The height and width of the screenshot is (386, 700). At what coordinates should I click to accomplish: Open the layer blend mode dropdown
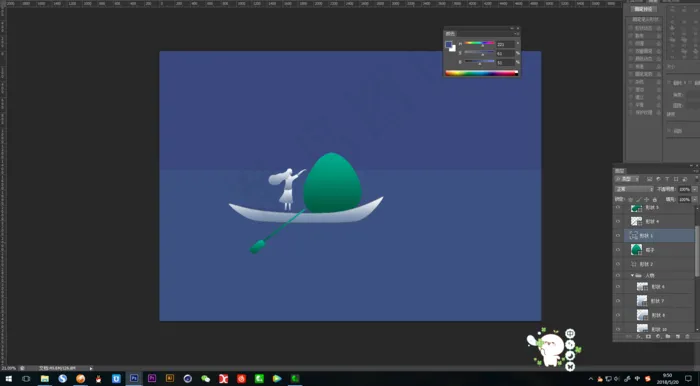click(x=634, y=189)
